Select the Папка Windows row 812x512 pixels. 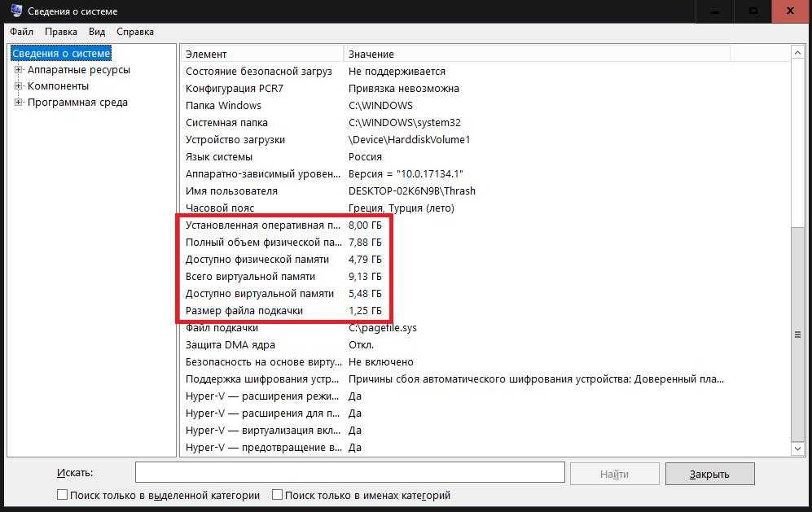pyautogui.click(x=485, y=106)
